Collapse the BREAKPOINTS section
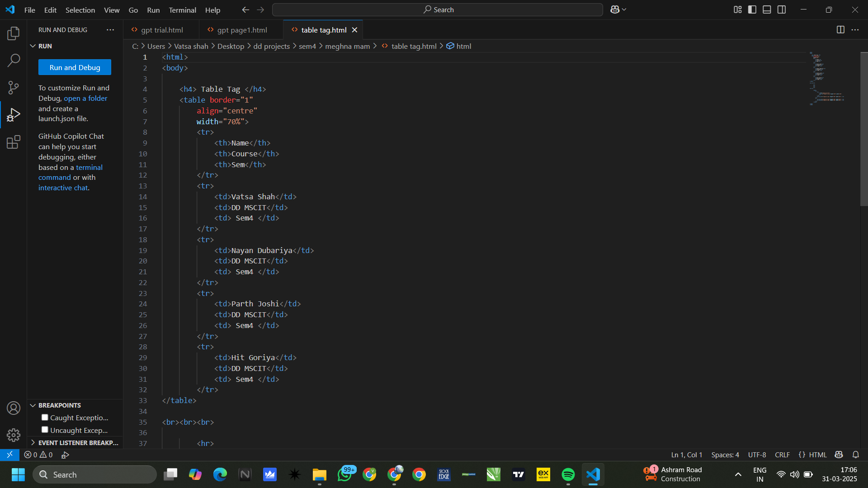This screenshot has height=488, width=868. 33,405
